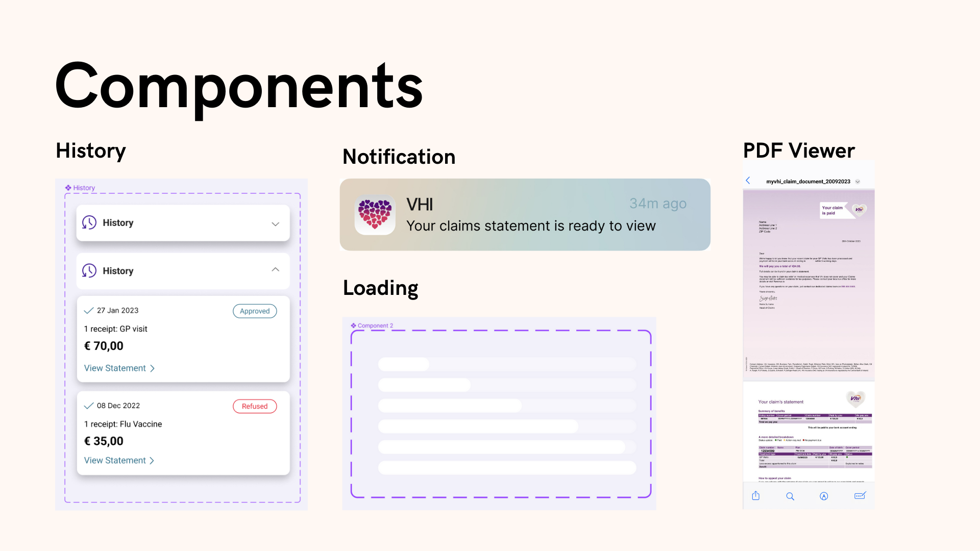Image resolution: width=980 pixels, height=551 pixels.
Task: Click the second page thumbnail in PDF Viewer
Action: point(807,437)
